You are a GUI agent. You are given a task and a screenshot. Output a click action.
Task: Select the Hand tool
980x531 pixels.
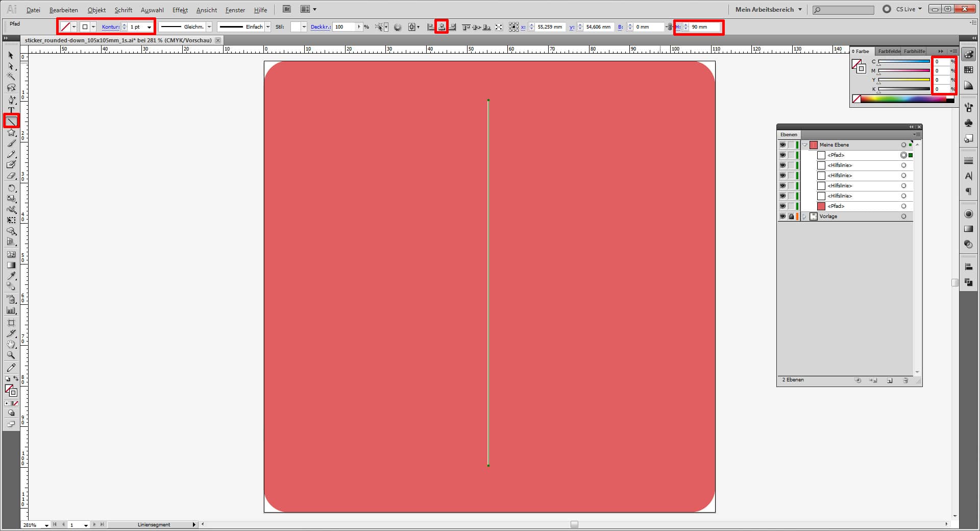pos(11,345)
